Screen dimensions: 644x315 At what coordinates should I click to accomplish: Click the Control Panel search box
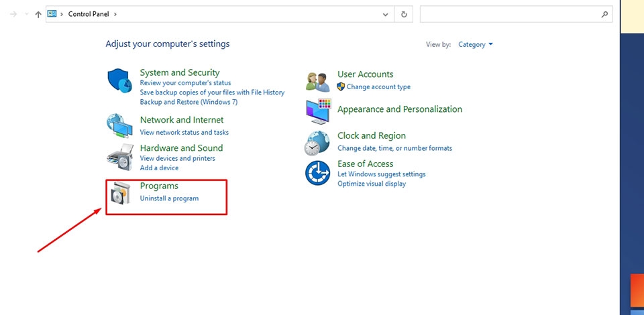(510, 14)
